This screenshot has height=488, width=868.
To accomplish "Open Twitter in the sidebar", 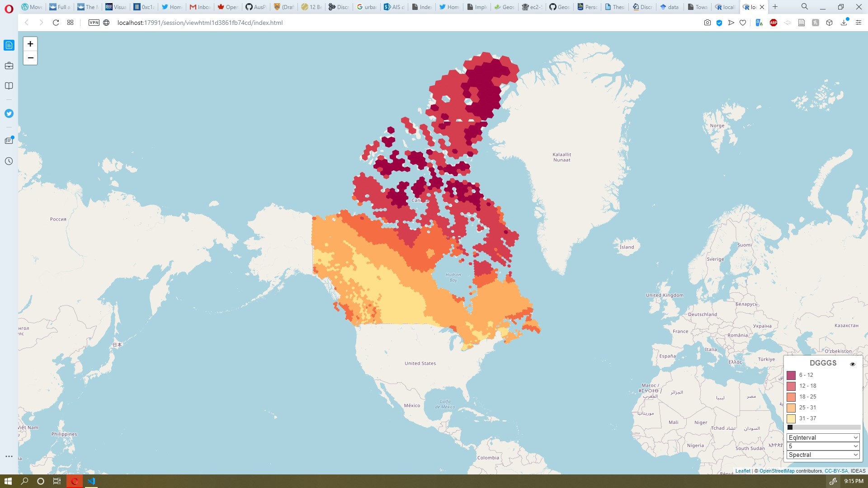I will click(9, 113).
